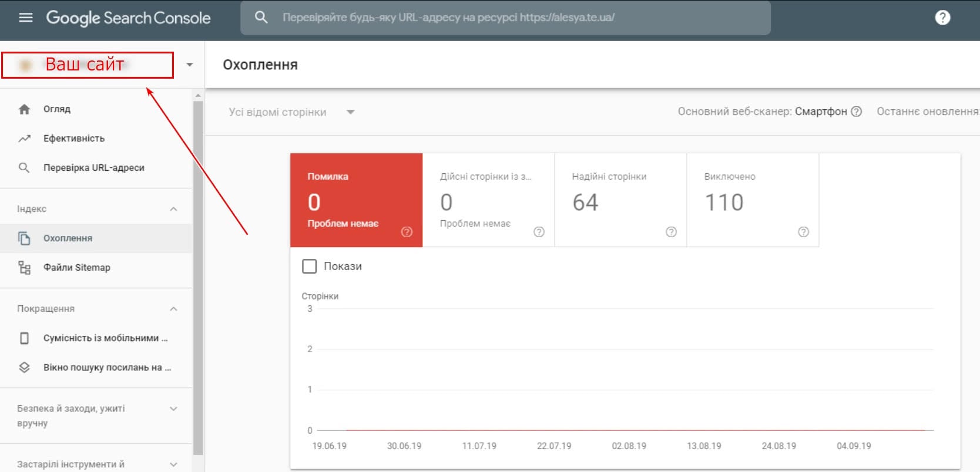Click the 19.06.19 date on chart axis
The height and width of the screenshot is (472, 980).
[329, 446]
